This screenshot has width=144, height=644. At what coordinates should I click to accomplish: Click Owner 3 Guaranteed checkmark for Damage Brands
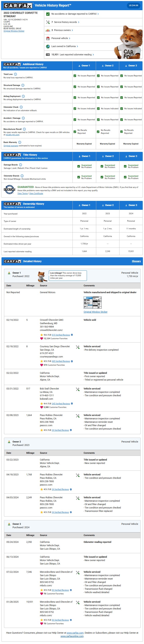(x=125, y=166)
